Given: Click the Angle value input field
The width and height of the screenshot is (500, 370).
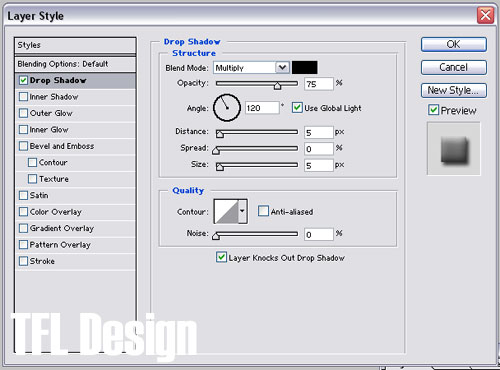Looking at the screenshot, I should pos(262,108).
